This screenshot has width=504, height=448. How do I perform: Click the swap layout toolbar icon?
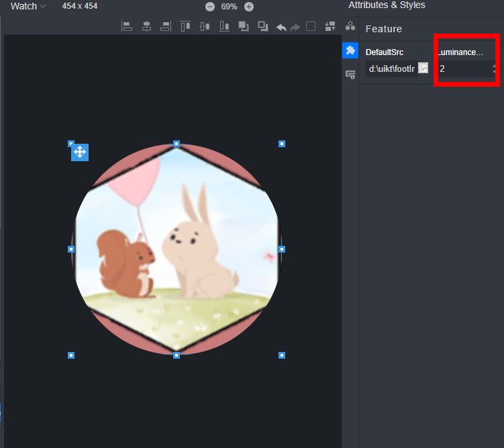click(x=330, y=26)
